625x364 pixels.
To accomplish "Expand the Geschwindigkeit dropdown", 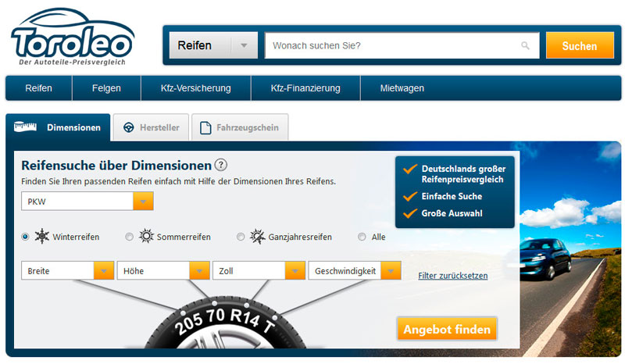I will click(x=355, y=271).
